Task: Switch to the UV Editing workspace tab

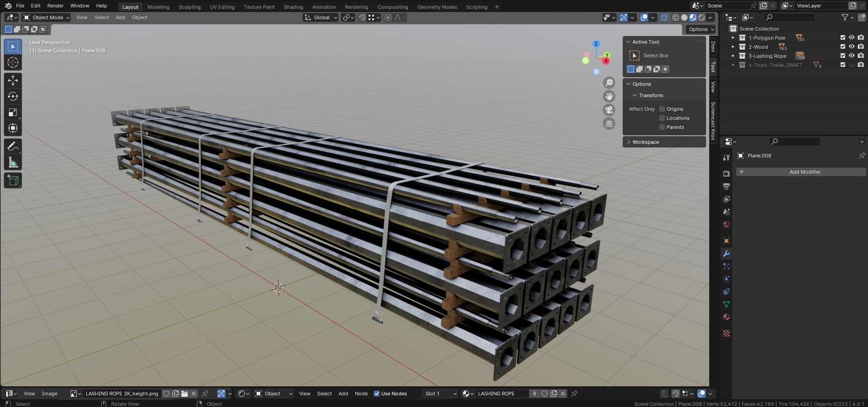Action: point(222,7)
